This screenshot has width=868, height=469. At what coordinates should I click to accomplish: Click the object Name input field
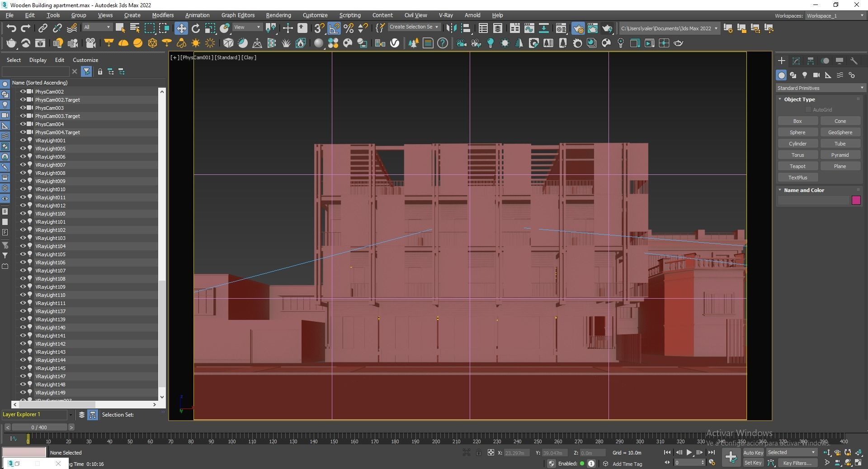813,200
